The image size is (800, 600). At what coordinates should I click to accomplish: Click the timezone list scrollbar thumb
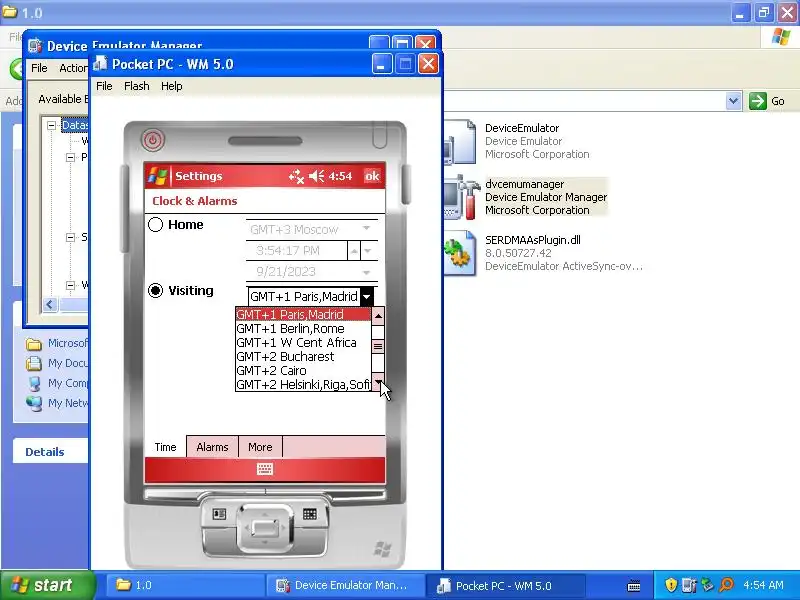click(x=378, y=346)
